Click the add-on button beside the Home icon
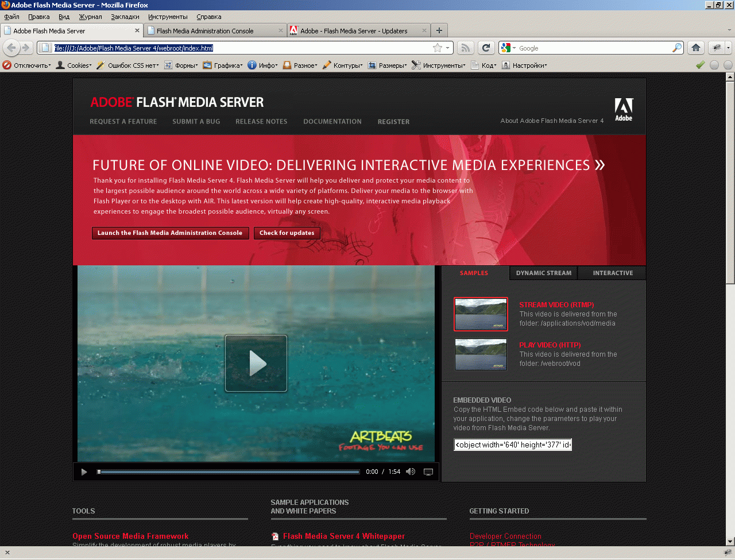The width and height of the screenshot is (735, 560). (716, 48)
